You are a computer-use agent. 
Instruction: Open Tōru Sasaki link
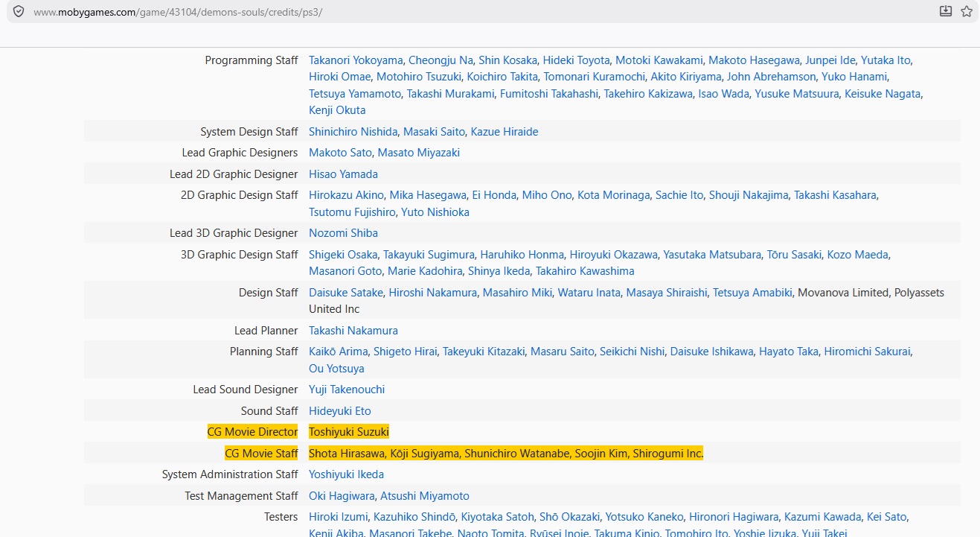(794, 255)
